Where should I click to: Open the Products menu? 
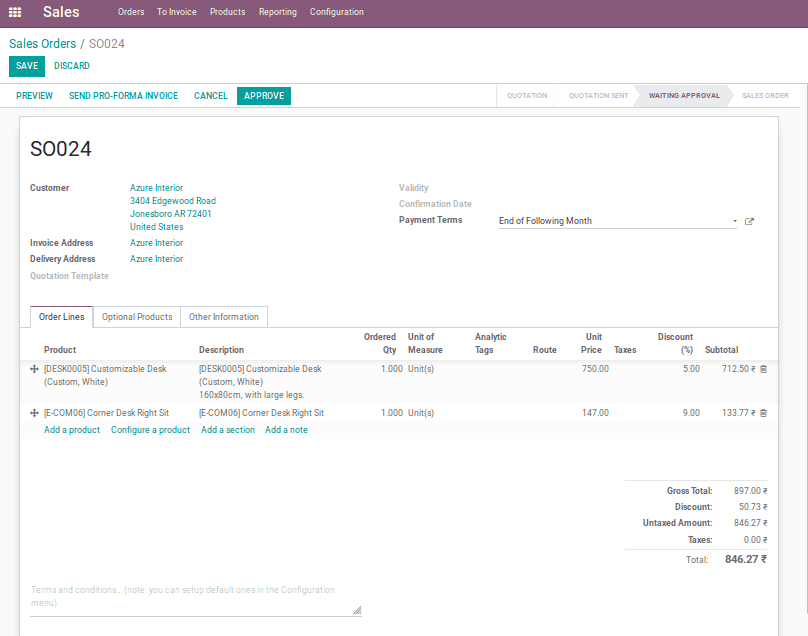(227, 12)
